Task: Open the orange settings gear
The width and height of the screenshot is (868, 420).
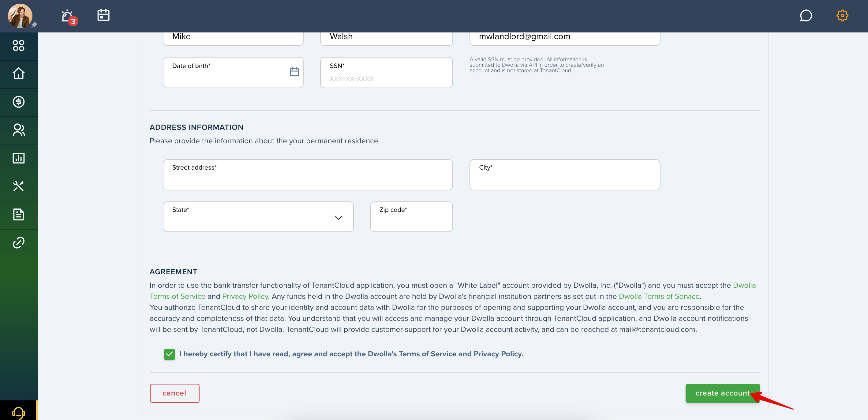Action: [842, 16]
